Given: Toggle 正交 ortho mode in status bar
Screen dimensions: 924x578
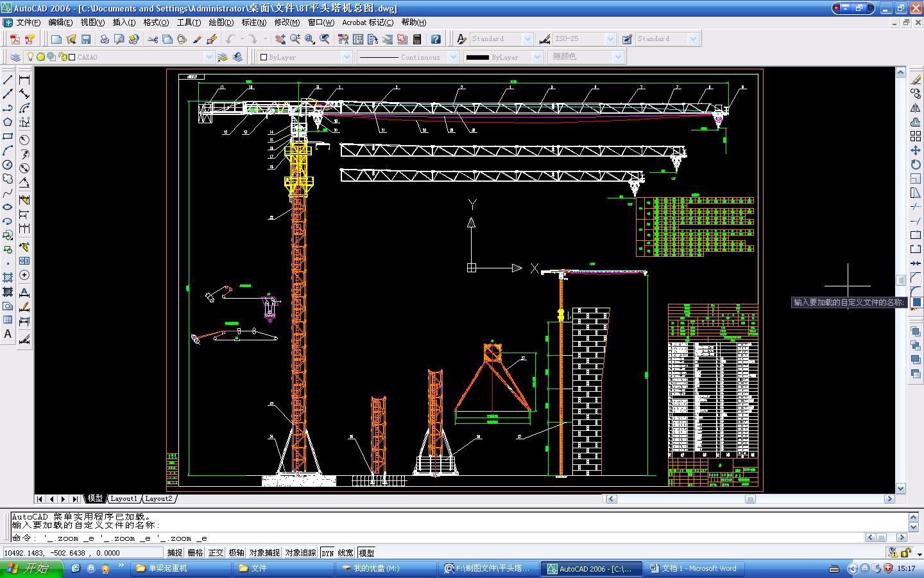Looking at the screenshot, I should click(216, 552).
